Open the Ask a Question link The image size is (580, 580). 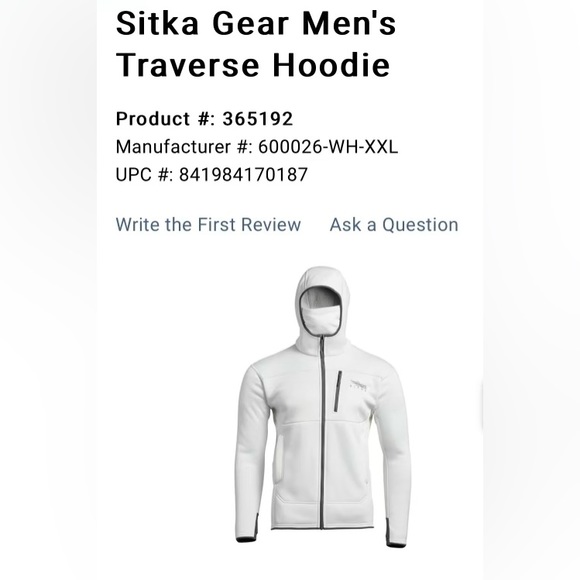394,225
